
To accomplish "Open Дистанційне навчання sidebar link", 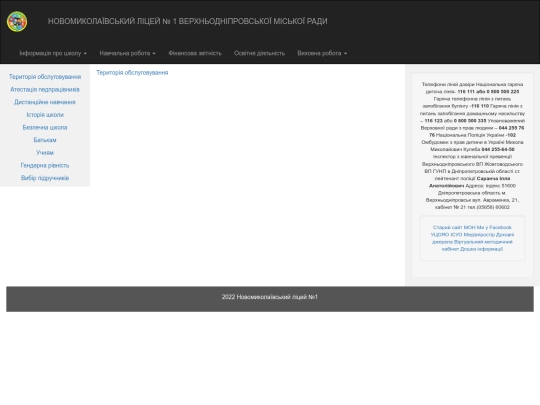I will click(45, 102).
